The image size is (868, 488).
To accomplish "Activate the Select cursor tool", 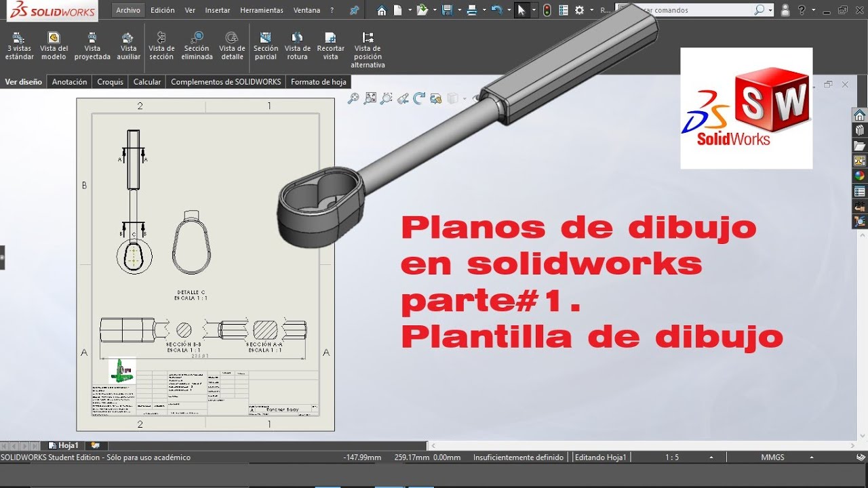I will coord(521,10).
